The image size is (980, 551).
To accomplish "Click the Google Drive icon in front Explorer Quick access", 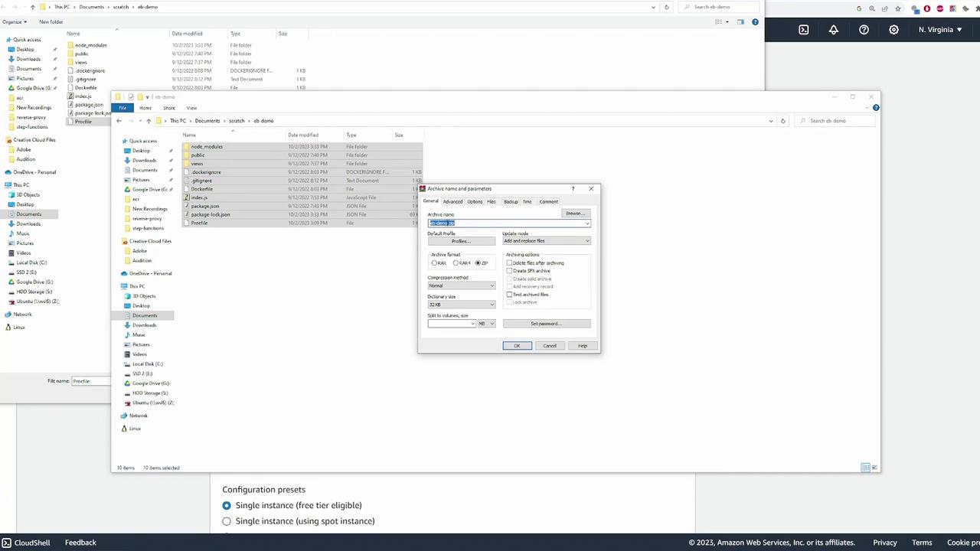I will [127, 189].
